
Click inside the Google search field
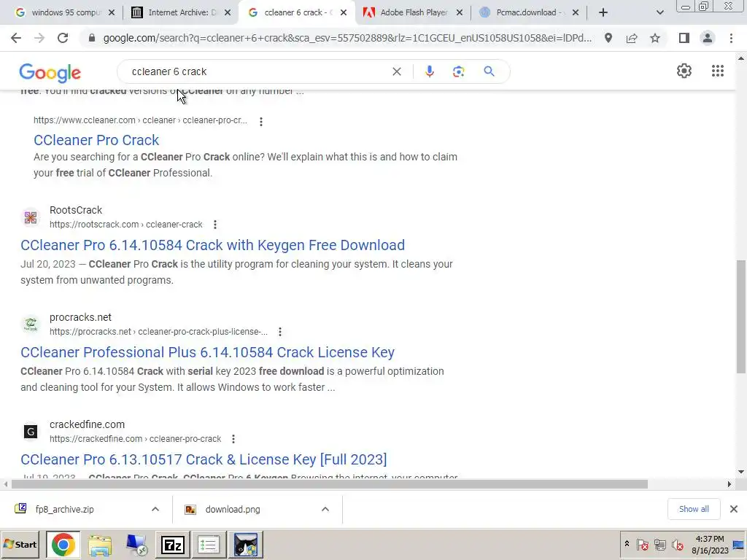click(x=258, y=71)
